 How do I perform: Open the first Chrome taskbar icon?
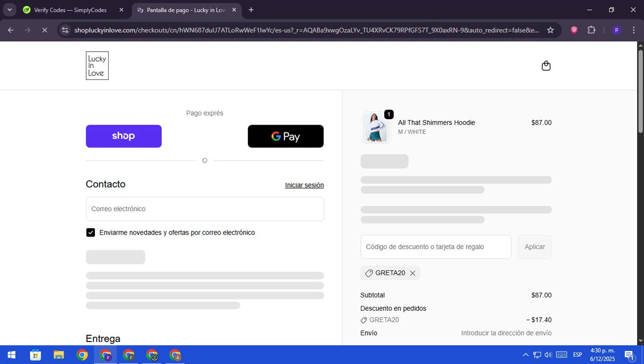[x=82, y=355]
